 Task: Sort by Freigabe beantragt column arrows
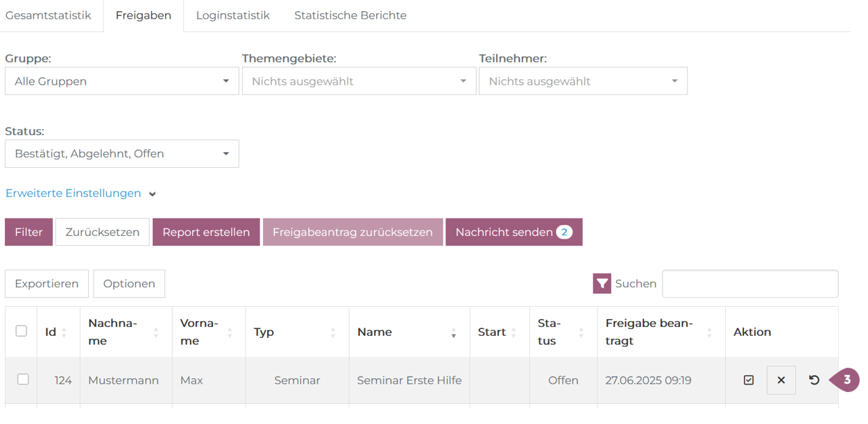(x=709, y=332)
